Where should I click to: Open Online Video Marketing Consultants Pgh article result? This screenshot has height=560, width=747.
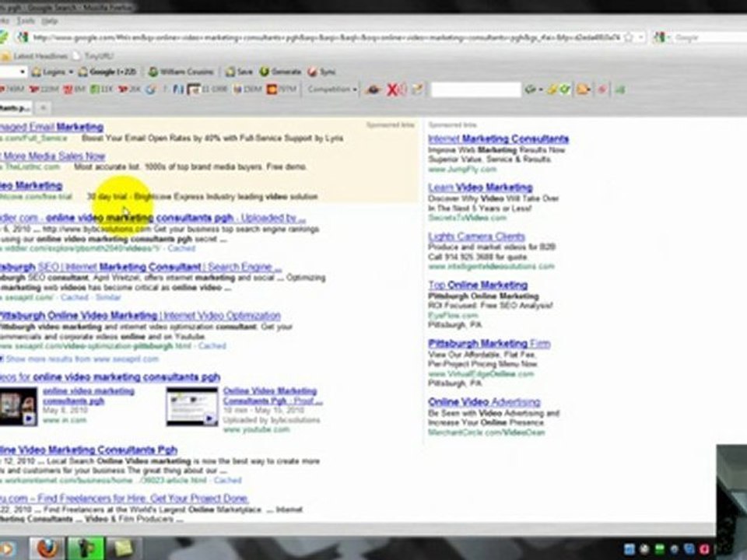click(89, 450)
